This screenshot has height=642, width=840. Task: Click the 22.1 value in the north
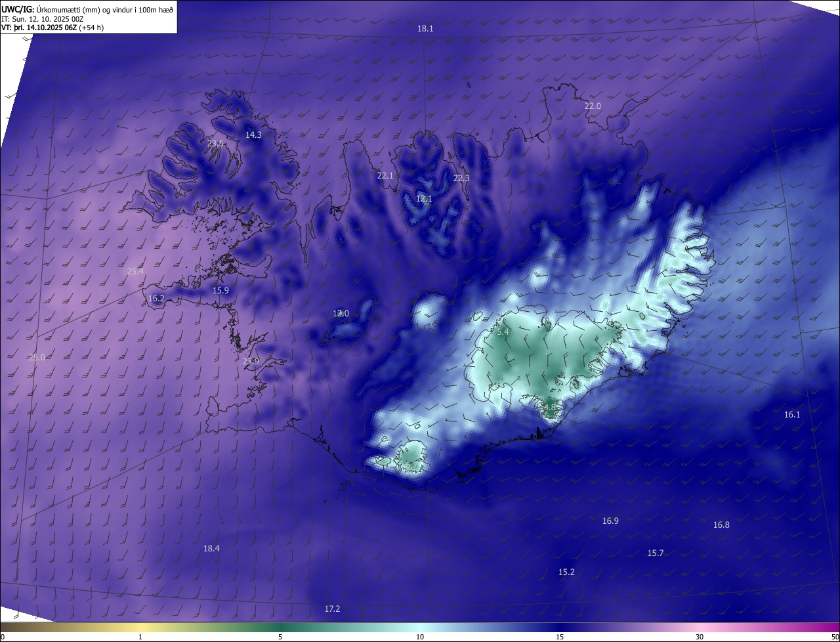(385, 175)
